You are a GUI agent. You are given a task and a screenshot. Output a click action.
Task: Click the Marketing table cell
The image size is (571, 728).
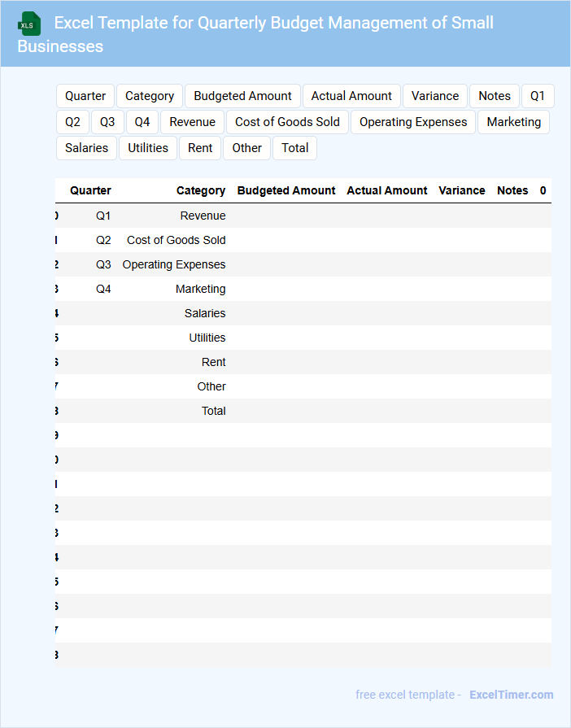click(201, 290)
